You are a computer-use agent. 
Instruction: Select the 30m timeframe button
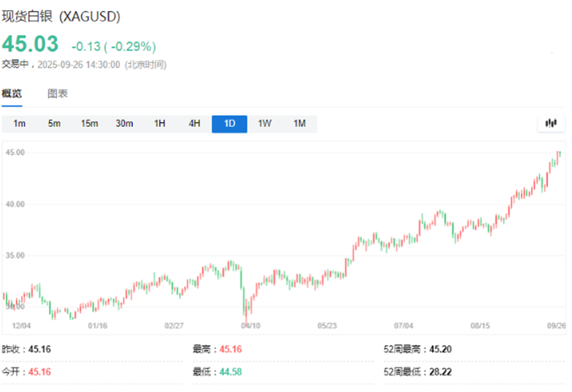(124, 124)
